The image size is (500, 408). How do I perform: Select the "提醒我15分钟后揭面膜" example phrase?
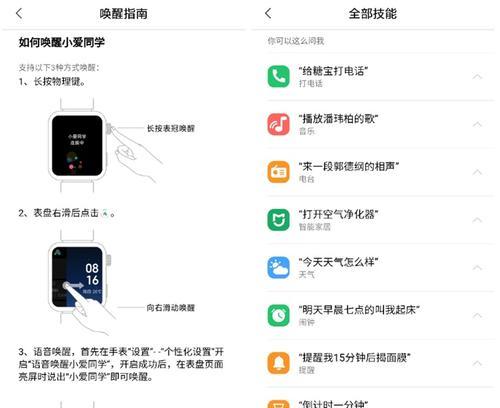pos(354,358)
